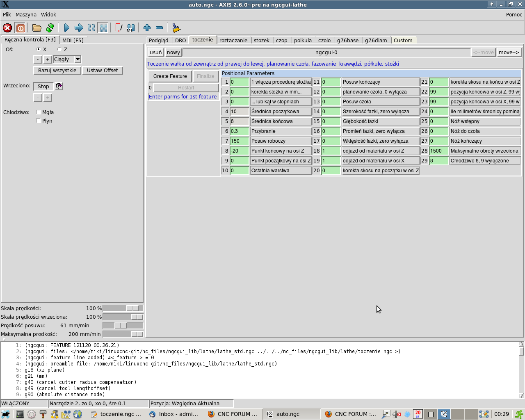525x420 pixels.
Task: Execute the next program step
Action: (79, 28)
